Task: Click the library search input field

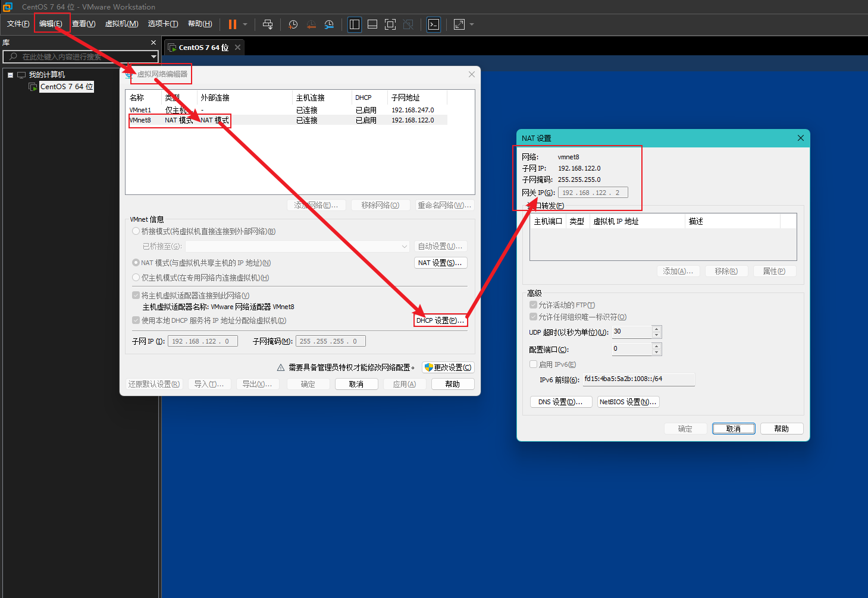Action: [x=76, y=56]
